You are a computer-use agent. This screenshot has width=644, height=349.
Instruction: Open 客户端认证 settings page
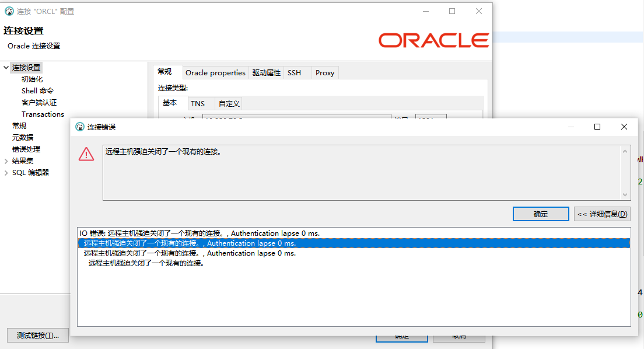39,103
